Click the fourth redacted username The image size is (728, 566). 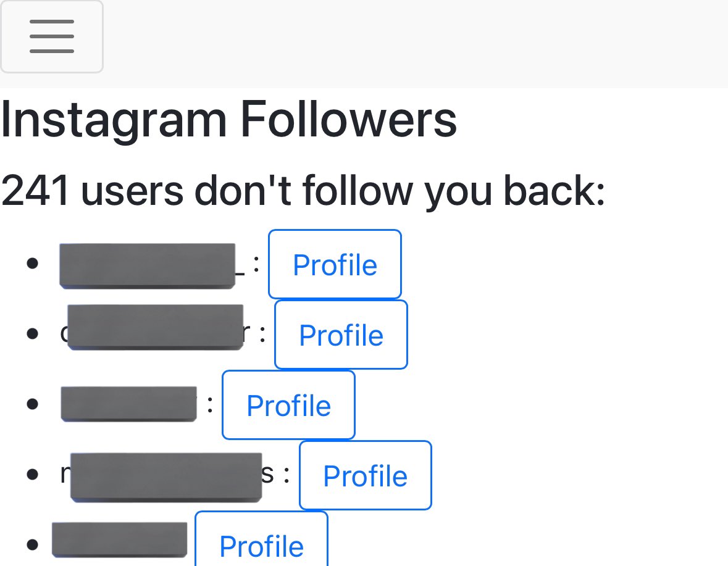click(x=165, y=476)
